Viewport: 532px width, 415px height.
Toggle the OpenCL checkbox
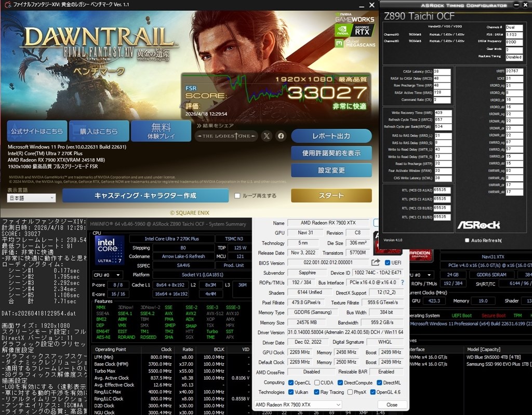tap(291, 382)
